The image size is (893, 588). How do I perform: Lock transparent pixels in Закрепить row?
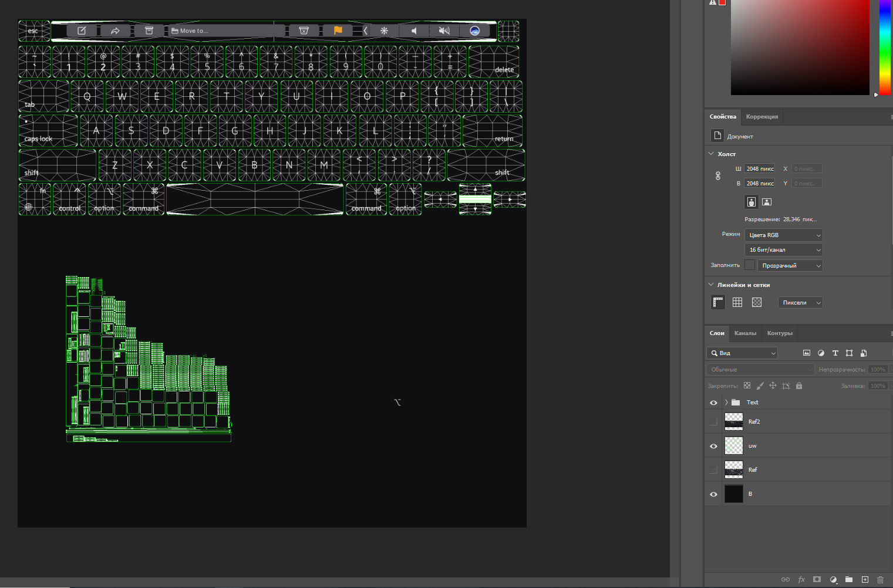pos(747,386)
